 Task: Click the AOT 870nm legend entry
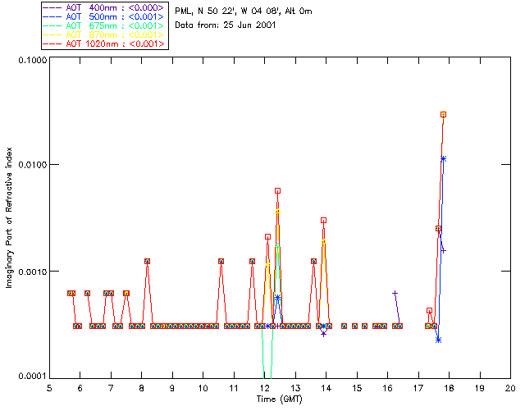105,34
